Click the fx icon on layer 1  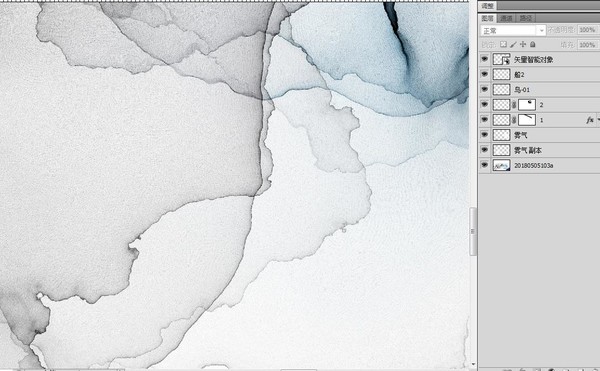[590, 120]
